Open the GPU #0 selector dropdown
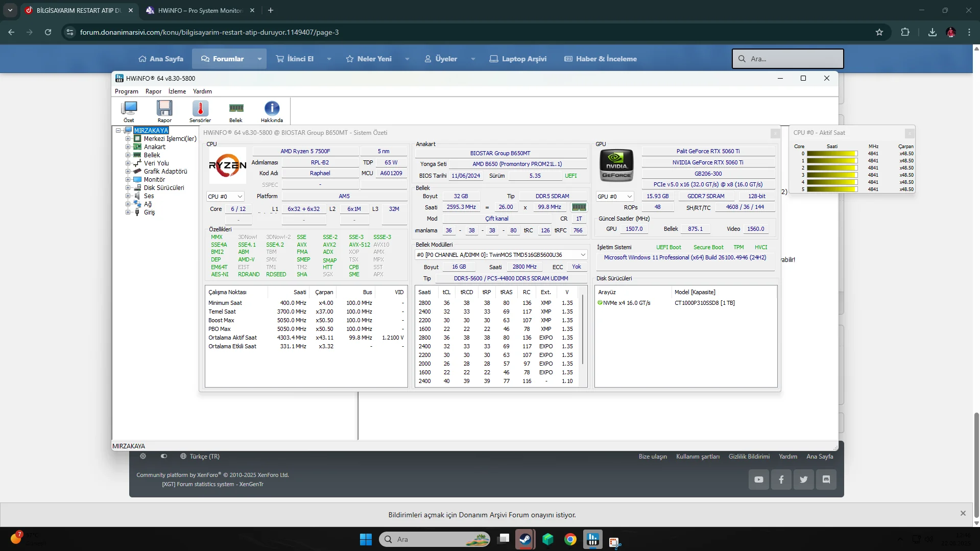Screen dimensions: 980x551 [x=614, y=197]
